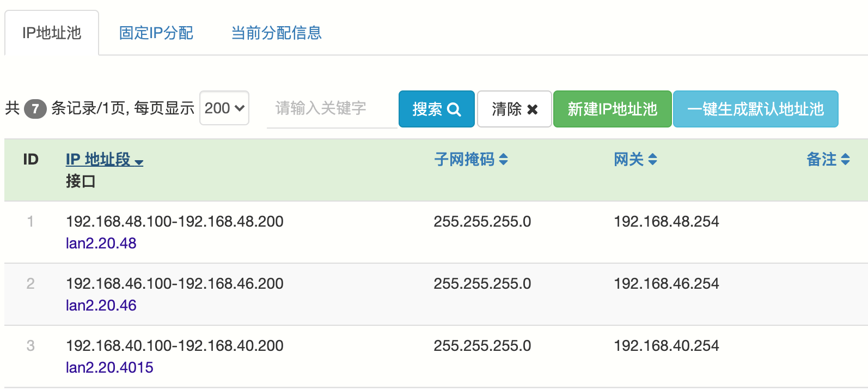
Task: Select the 192.168.48.100-192.168.48.200 row
Action: [174, 221]
